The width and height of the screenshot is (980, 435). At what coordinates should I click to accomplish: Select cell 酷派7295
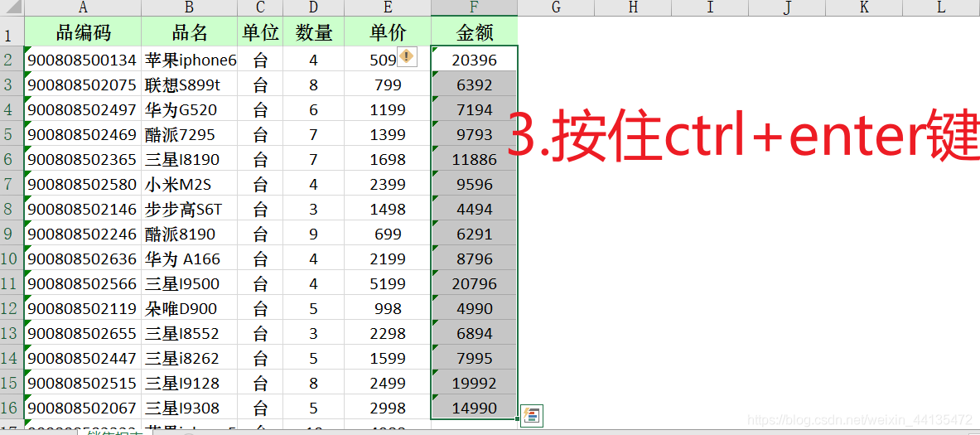190,133
